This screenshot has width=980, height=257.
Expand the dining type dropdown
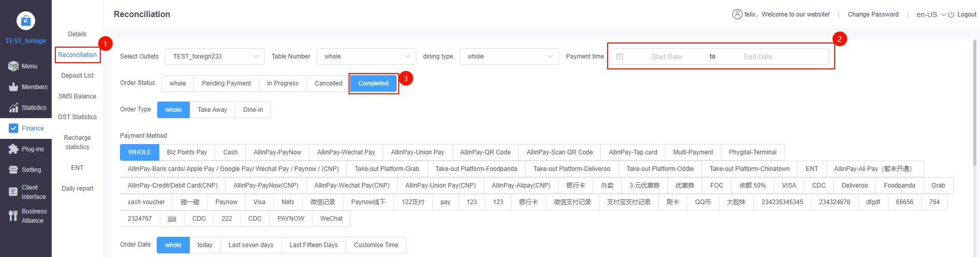tap(509, 56)
